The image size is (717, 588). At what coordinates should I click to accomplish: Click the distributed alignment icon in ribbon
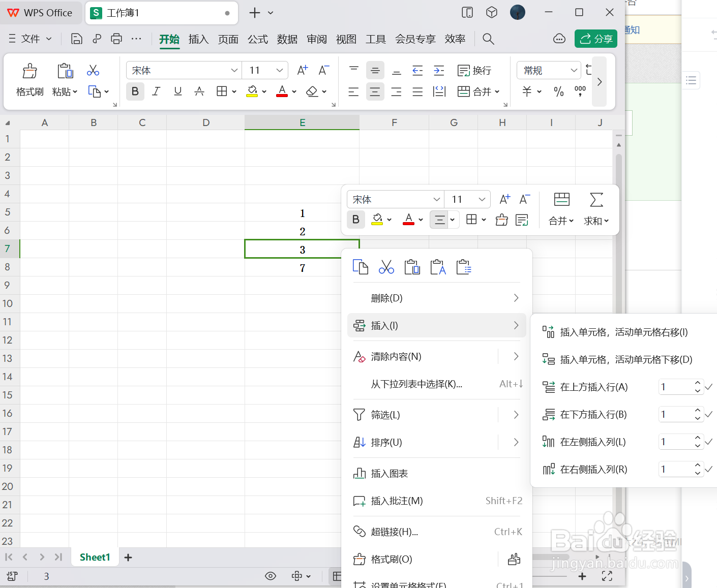[x=439, y=91]
